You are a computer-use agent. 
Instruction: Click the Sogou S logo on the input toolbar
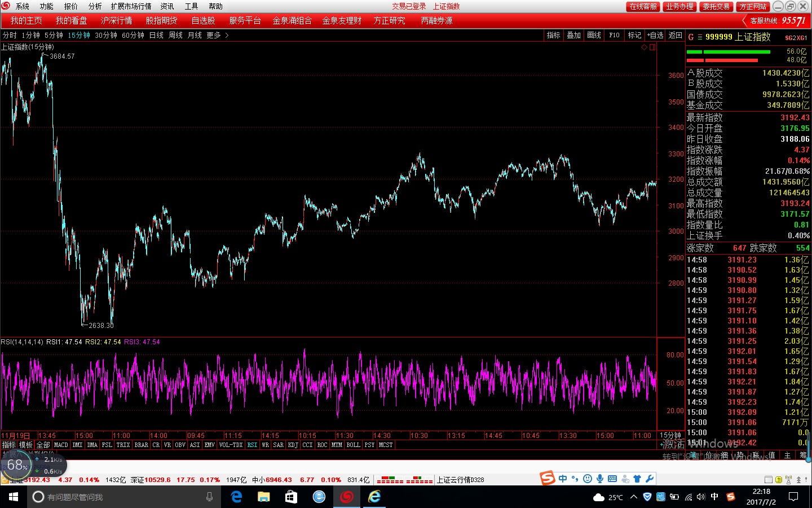coord(548,478)
